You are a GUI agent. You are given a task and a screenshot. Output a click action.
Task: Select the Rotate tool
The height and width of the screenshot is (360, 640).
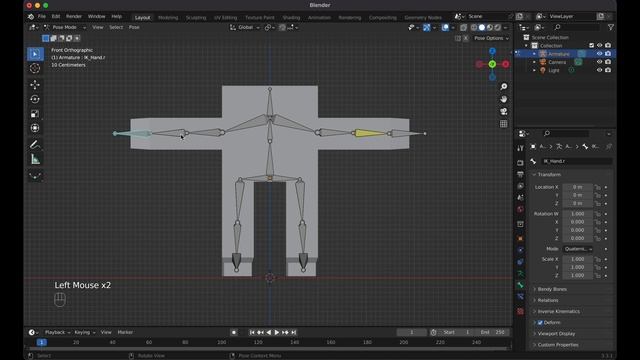point(35,99)
